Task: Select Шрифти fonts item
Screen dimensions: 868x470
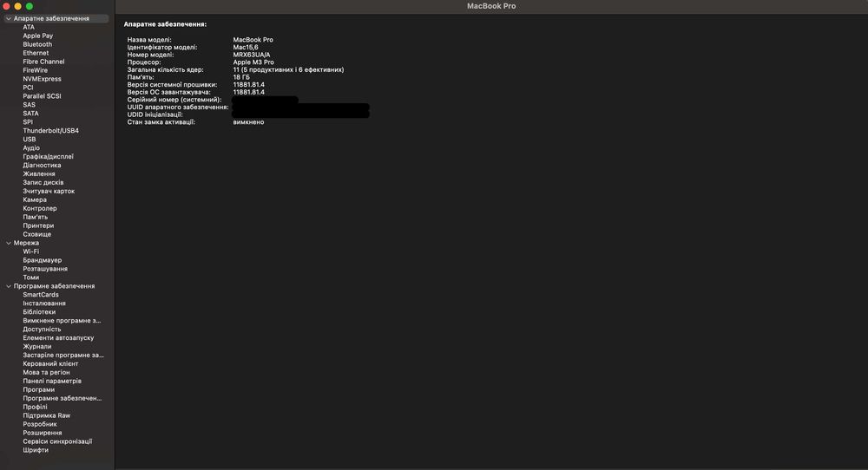Action: pos(36,450)
